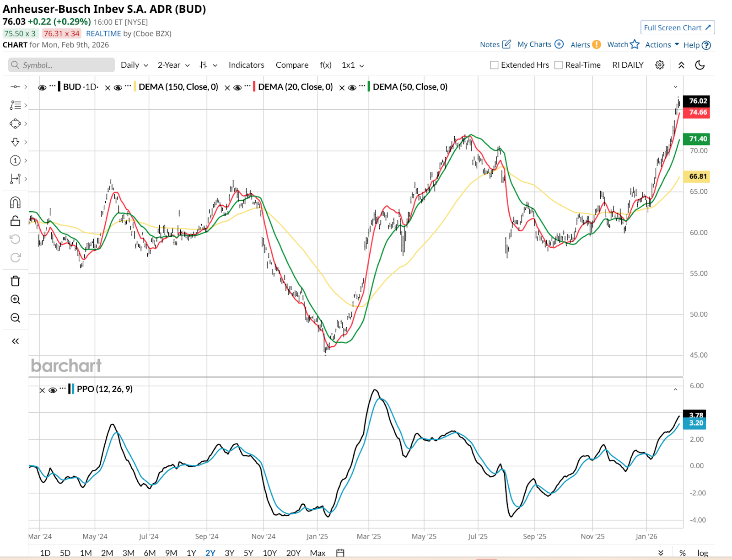Hide the DEMA (150) line

118,87
